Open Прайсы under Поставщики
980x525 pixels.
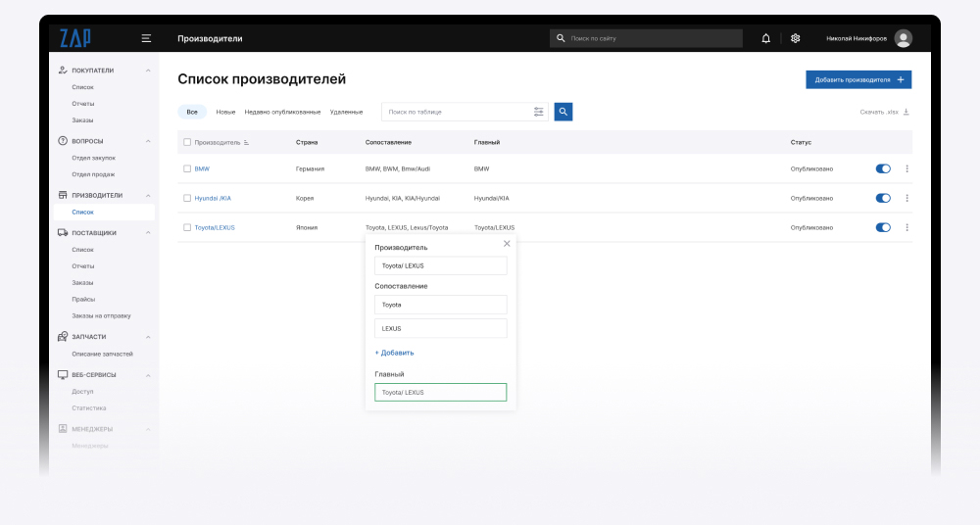(x=83, y=299)
